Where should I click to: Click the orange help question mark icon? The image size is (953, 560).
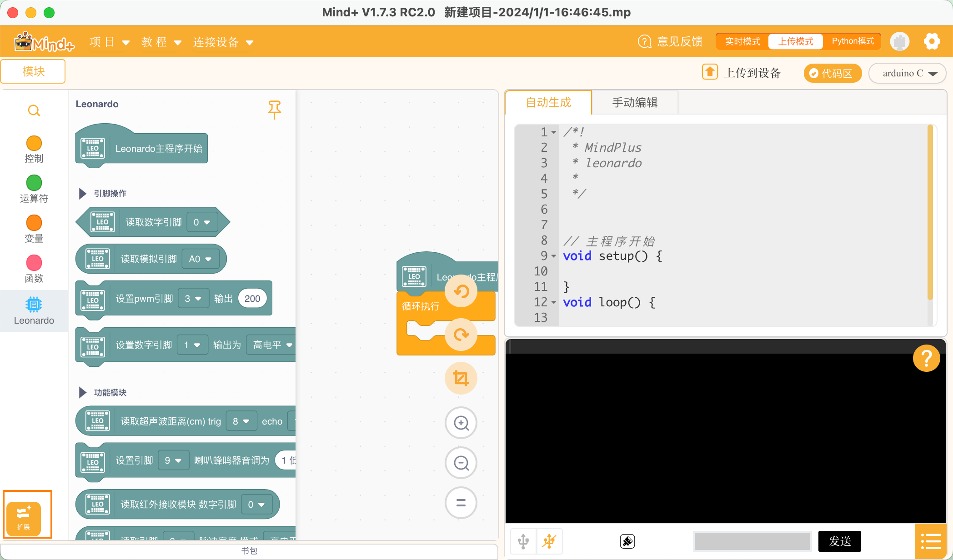point(927,358)
